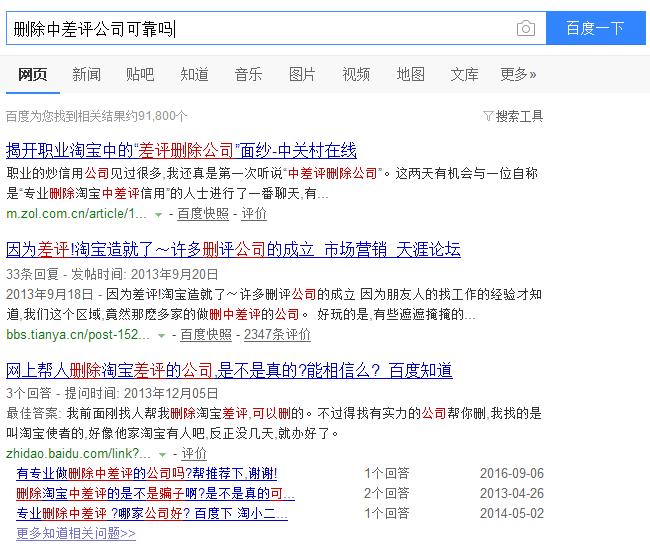Click the camera image search icon
The image size is (650, 553).
click(x=525, y=29)
